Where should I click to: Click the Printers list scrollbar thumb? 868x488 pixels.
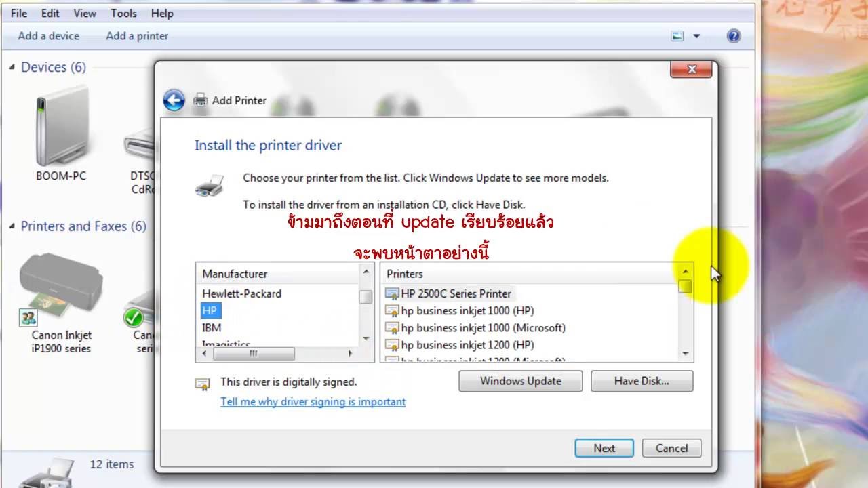686,287
